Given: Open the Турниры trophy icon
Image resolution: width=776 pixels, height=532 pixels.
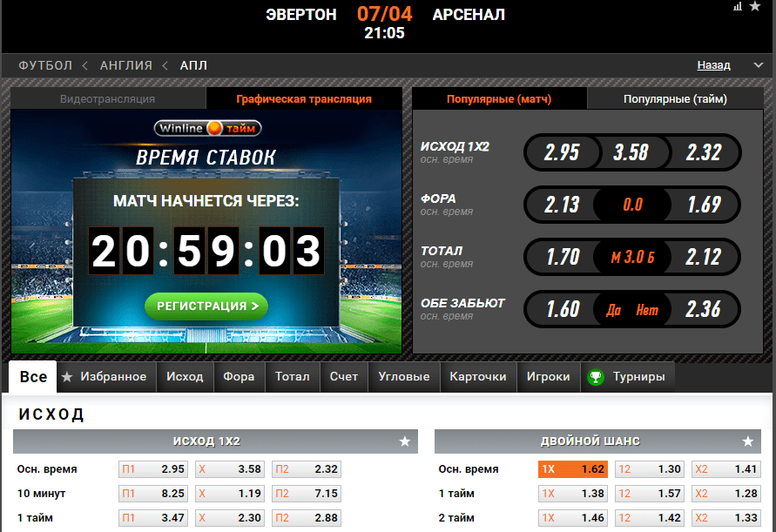Looking at the screenshot, I should click(596, 377).
